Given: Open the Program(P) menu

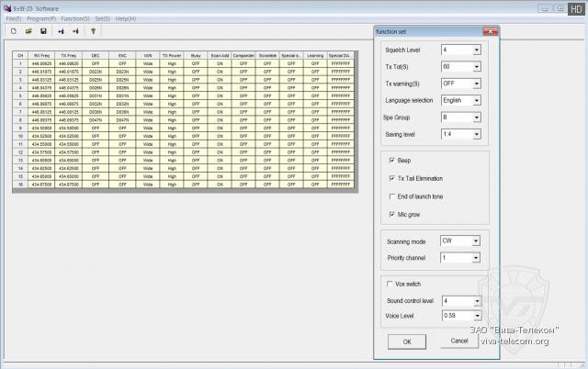Looking at the screenshot, I should click(x=41, y=18).
